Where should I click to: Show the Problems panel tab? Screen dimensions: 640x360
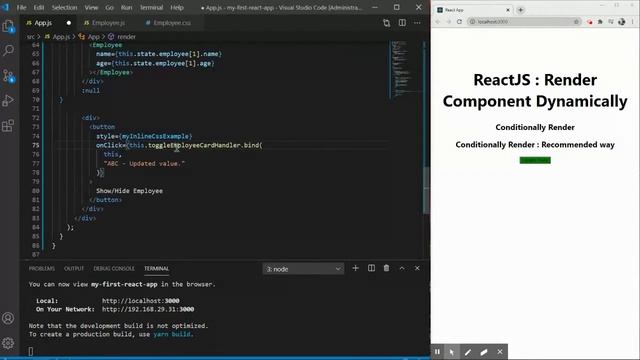point(42,268)
